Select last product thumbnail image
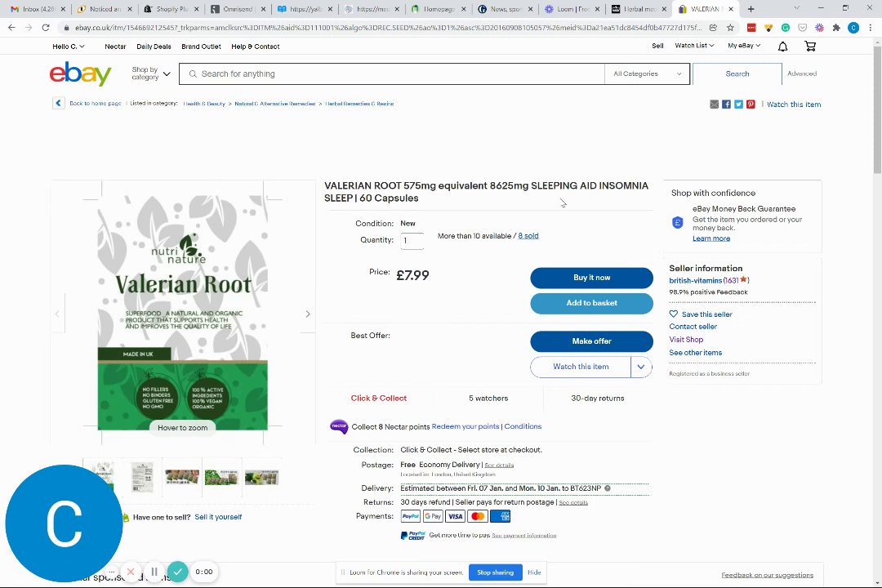The width and height of the screenshot is (882, 588). point(261,477)
